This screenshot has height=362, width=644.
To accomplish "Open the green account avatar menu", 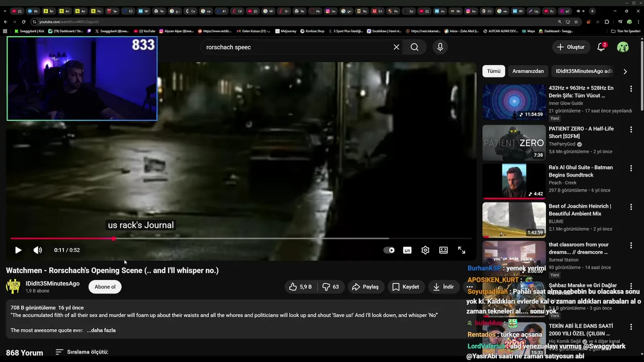I will tap(623, 47).
